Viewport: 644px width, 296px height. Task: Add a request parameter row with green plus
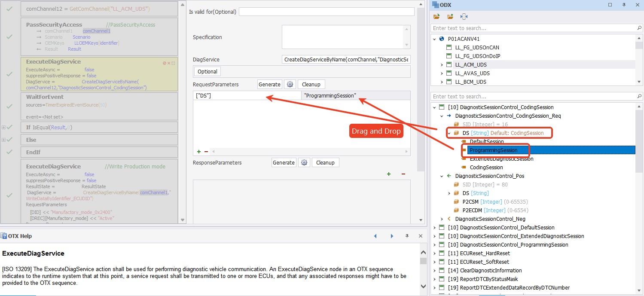coord(199,152)
